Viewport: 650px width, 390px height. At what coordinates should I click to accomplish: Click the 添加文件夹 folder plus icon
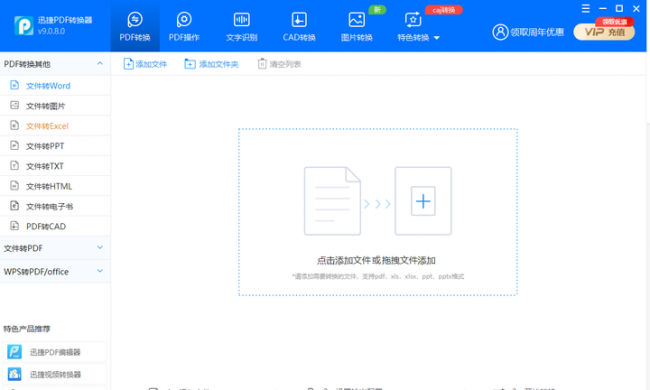[190, 63]
